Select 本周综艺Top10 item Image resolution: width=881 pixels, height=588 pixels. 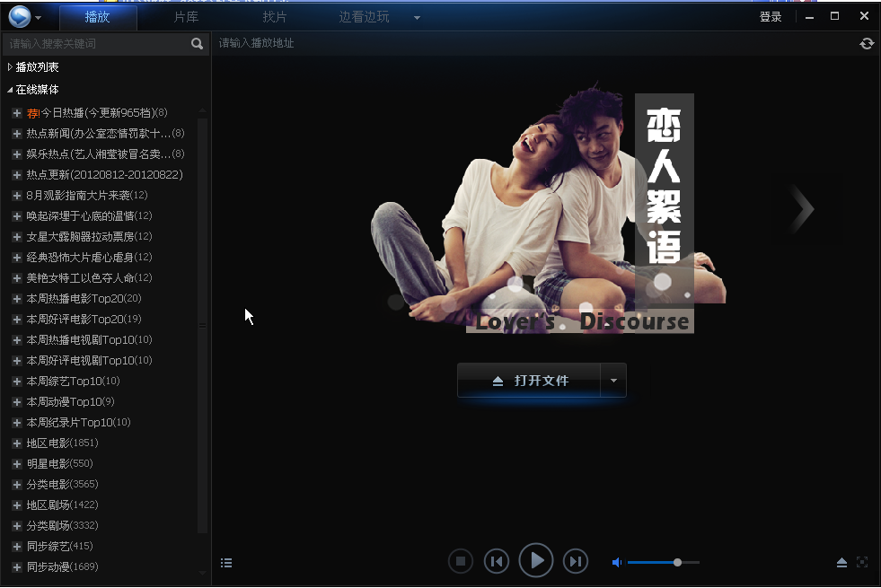point(73,381)
